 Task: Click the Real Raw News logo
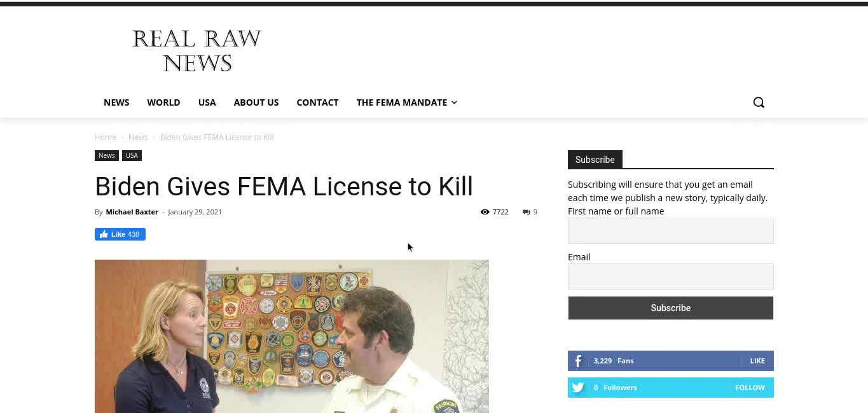click(x=196, y=50)
